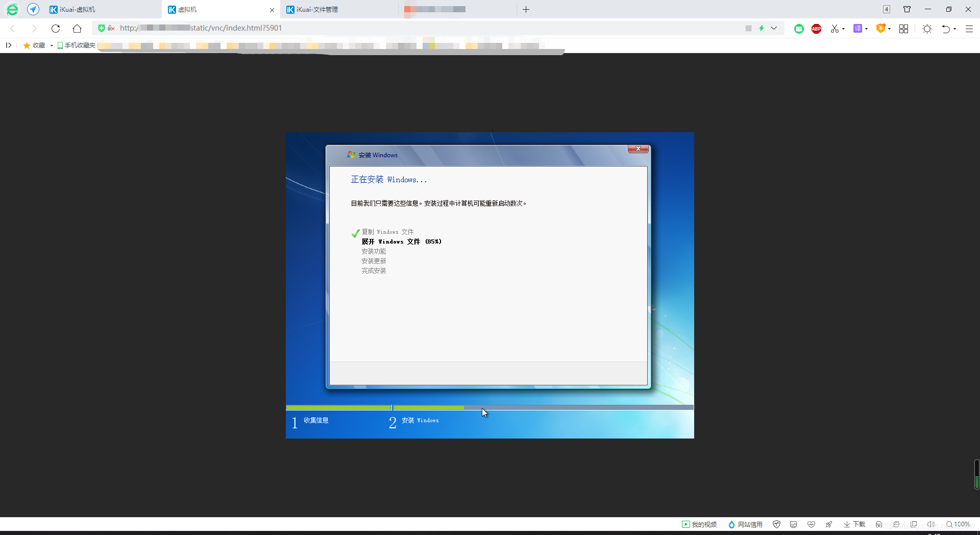
Task: Open 下载 downloads in the status bar
Action: coord(854,524)
